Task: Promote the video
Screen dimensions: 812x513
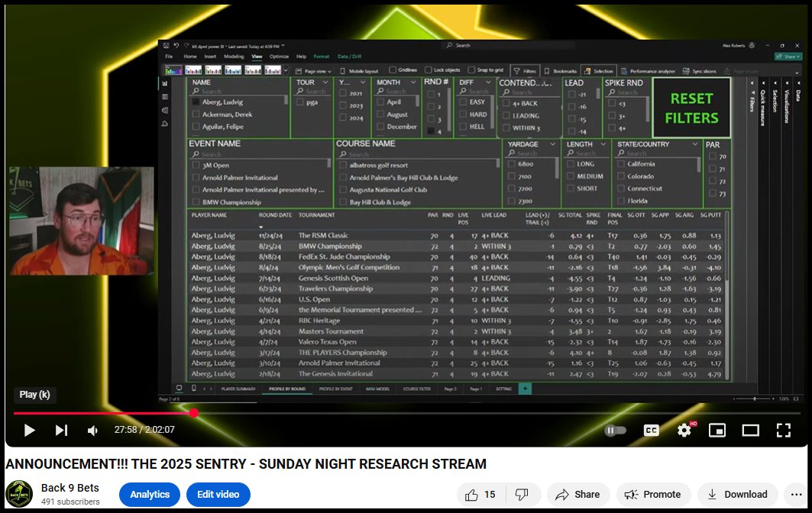Action: coord(653,495)
